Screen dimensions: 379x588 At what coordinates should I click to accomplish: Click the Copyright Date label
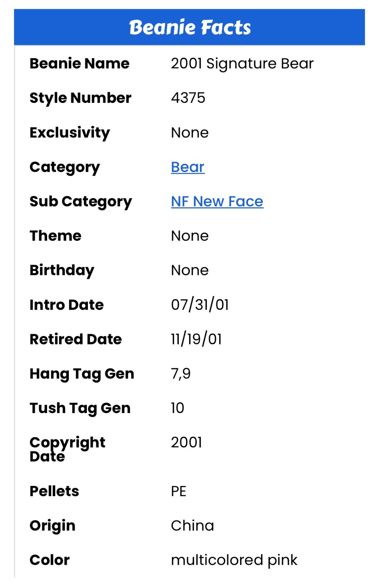[x=67, y=449]
